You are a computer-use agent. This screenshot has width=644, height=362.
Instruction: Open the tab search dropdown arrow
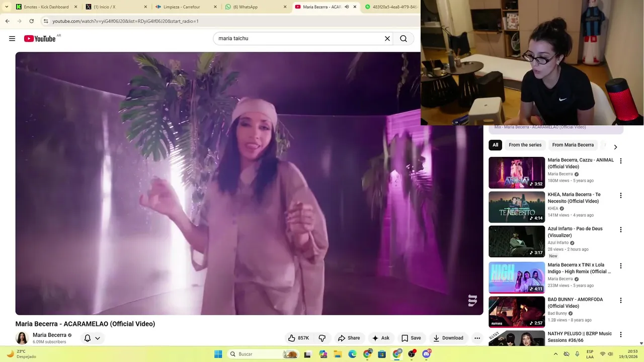point(7,7)
